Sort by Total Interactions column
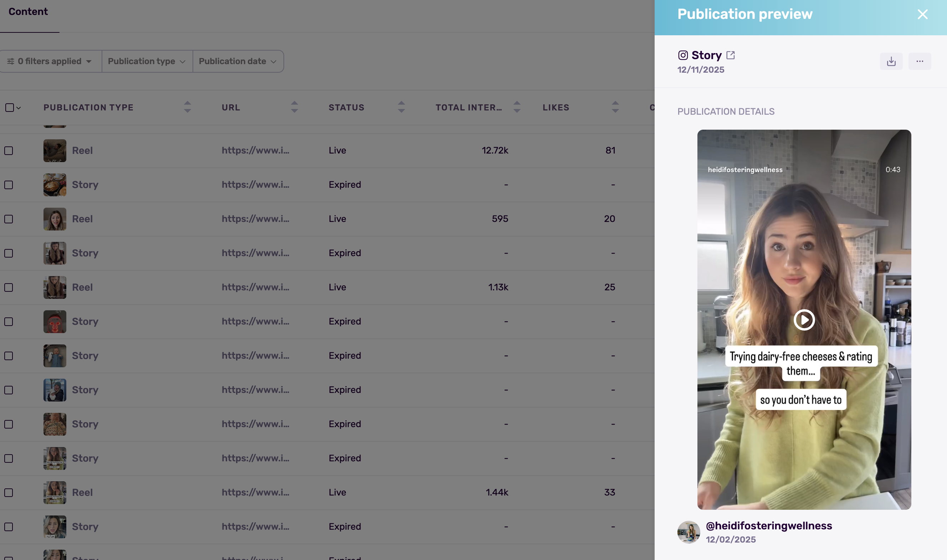 tap(517, 107)
